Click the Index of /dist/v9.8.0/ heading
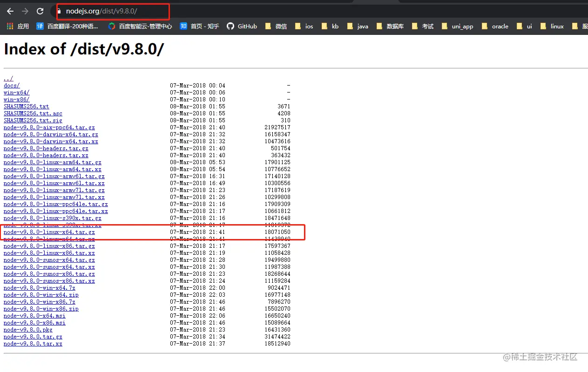 [x=84, y=49]
